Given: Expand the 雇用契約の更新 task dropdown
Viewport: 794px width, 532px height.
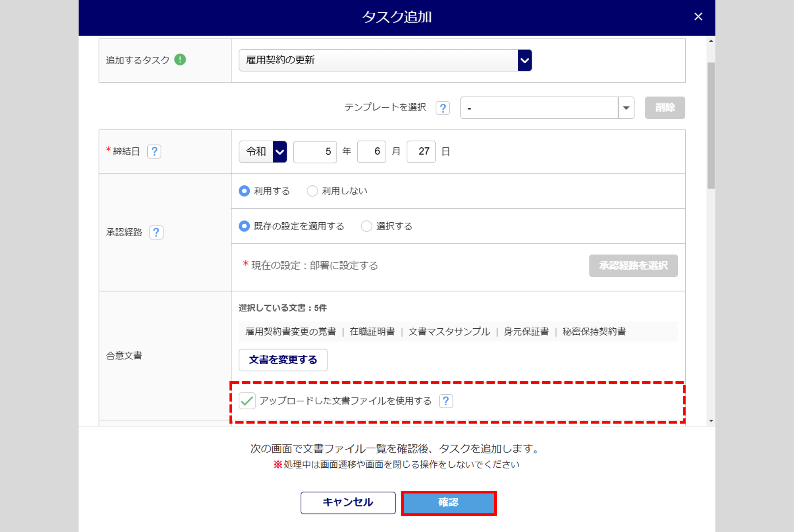Looking at the screenshot, I should click(x=524, y=60).
